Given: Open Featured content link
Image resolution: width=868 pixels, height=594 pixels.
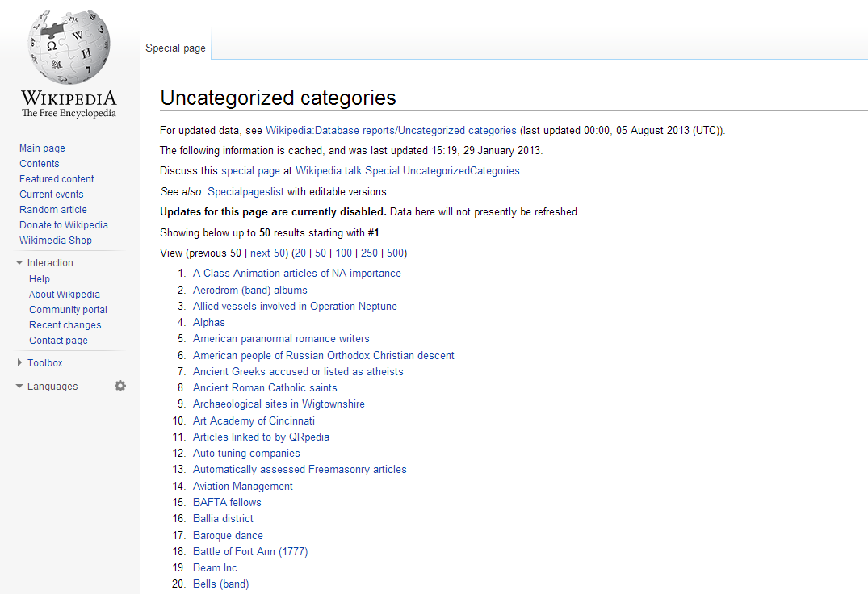Looking at the screenshot, I should tap(57, 178).
